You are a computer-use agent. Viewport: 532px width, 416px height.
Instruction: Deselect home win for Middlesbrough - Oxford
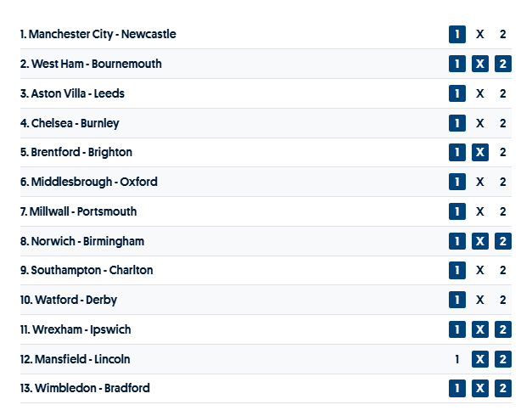(x=457, y=182)
